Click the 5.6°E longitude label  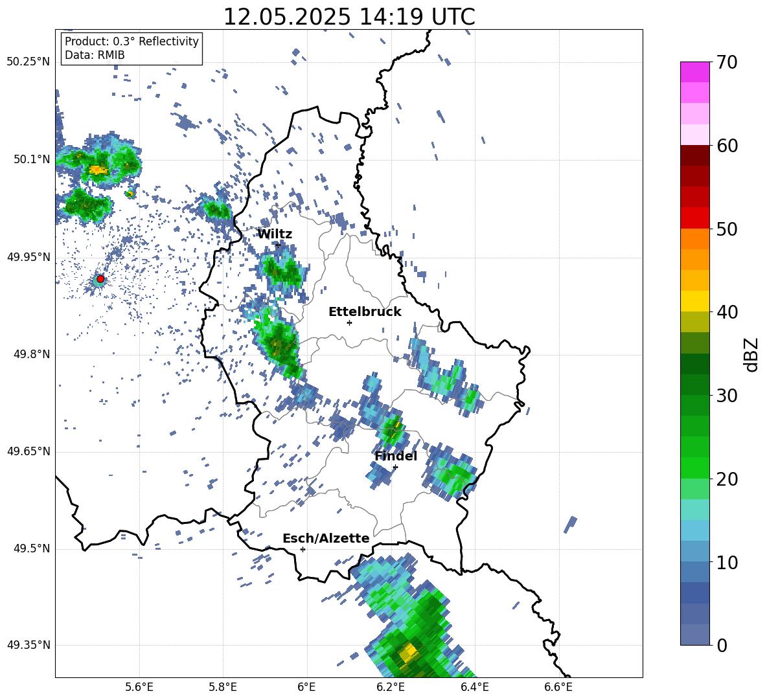pos(139,687)
